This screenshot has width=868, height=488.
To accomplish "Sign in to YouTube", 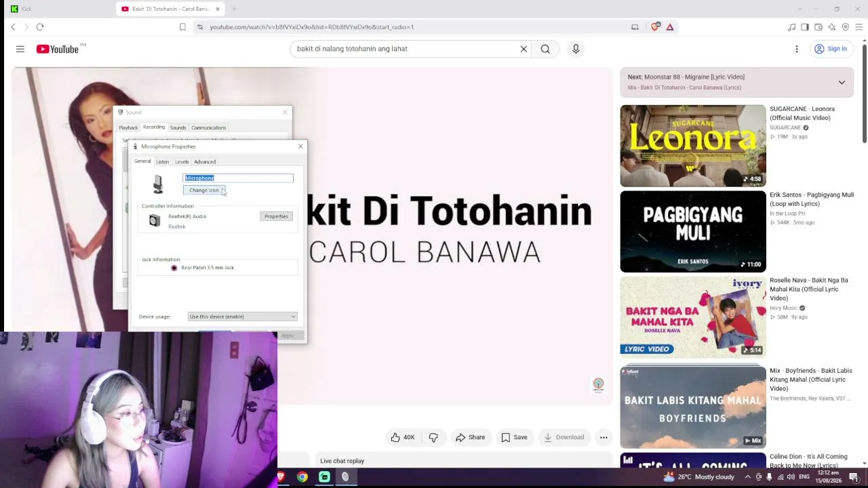I will tap(831, 49).
